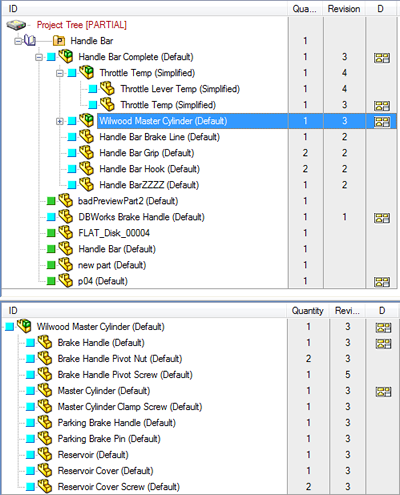Click the Handle Bar Brake Line part icon
The width and height of the screenshot is (400, 495).
(x=87, y=136)
